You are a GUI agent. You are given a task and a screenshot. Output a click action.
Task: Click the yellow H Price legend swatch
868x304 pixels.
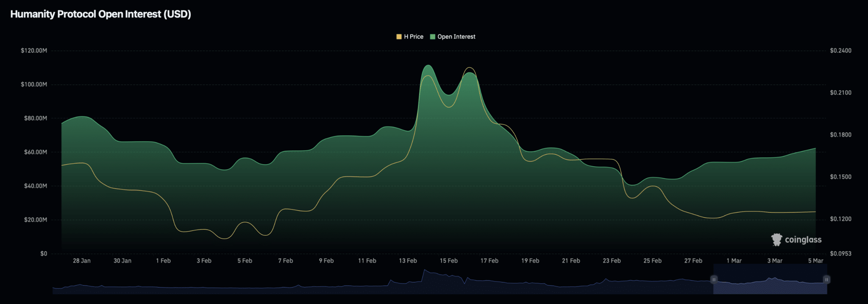pos(399,37)
